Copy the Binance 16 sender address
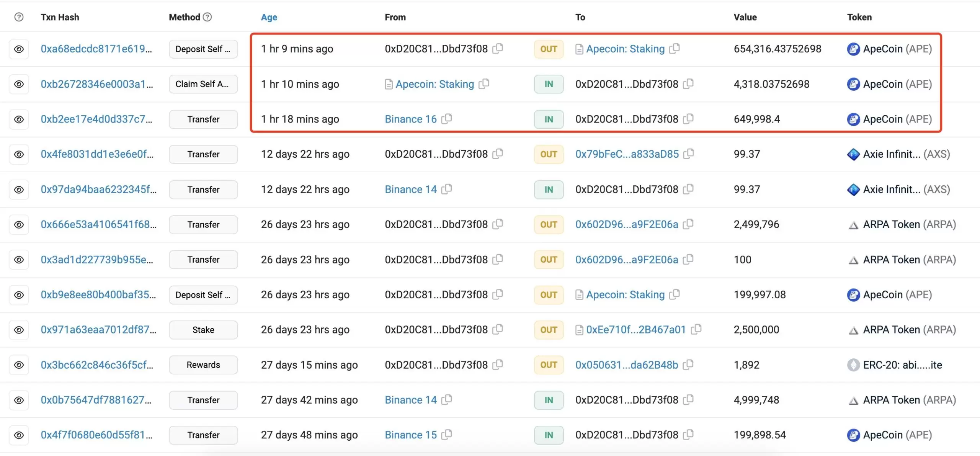The image size is (980, 456). point(446,119)
